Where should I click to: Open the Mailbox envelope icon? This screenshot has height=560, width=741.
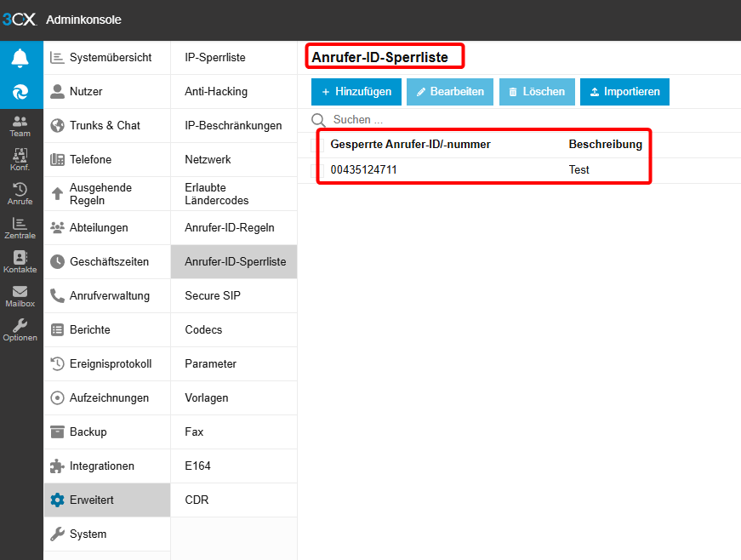(20, 296)
